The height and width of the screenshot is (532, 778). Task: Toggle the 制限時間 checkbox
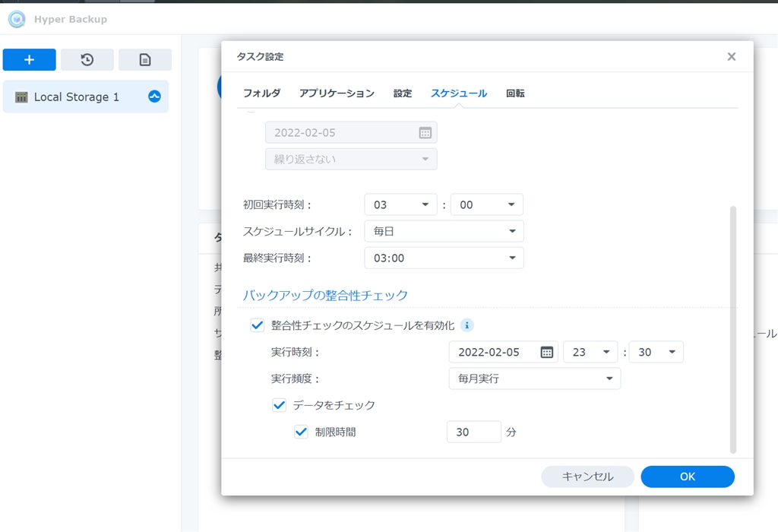pyautogui.click(x=301, y=432)
